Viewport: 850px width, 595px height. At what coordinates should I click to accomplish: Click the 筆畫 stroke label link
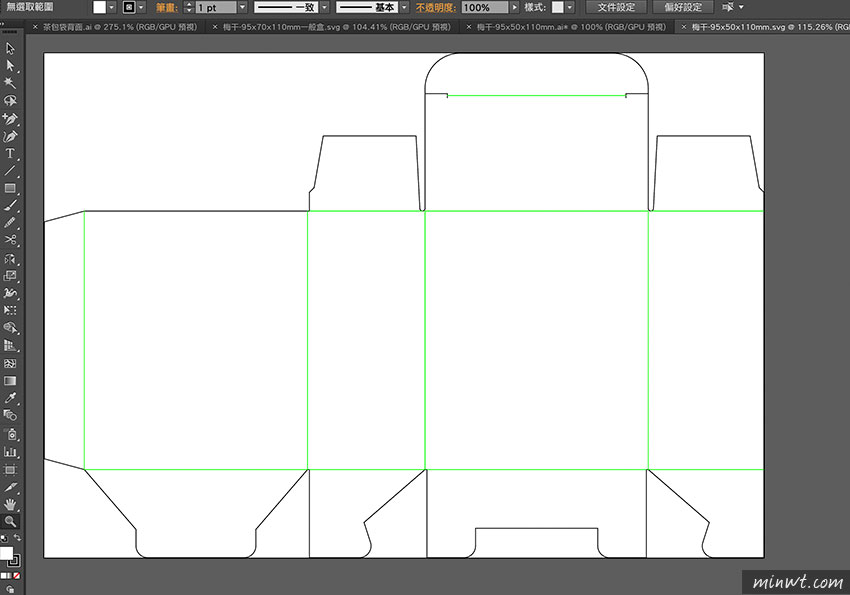point(166,8)
